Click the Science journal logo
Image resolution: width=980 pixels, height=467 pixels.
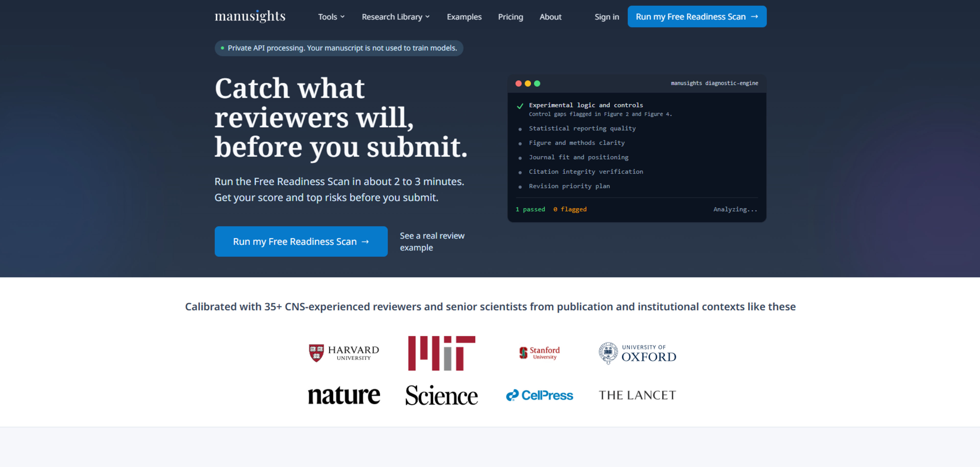click(x=442, y=395)
